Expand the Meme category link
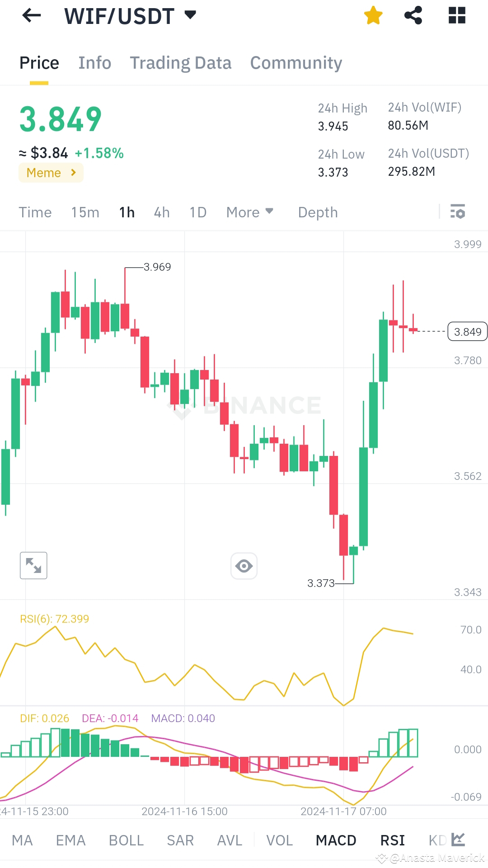Image resolution: width=488 pixels, height=868 pixels. [51, 172]
